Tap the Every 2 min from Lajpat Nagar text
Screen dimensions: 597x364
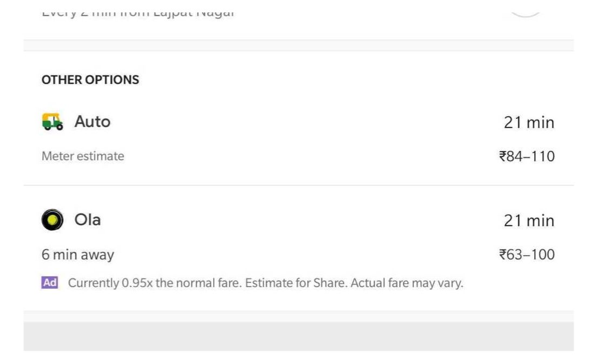138,12
